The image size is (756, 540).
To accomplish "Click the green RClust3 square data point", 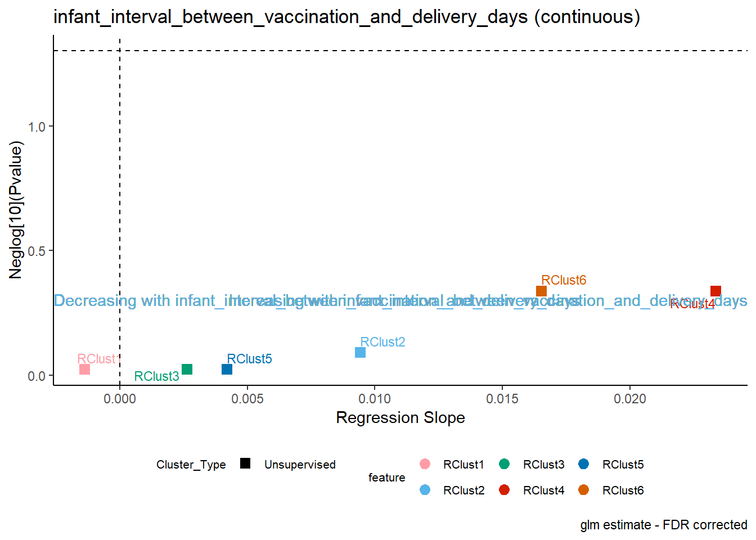I will (x=187, y=370).
